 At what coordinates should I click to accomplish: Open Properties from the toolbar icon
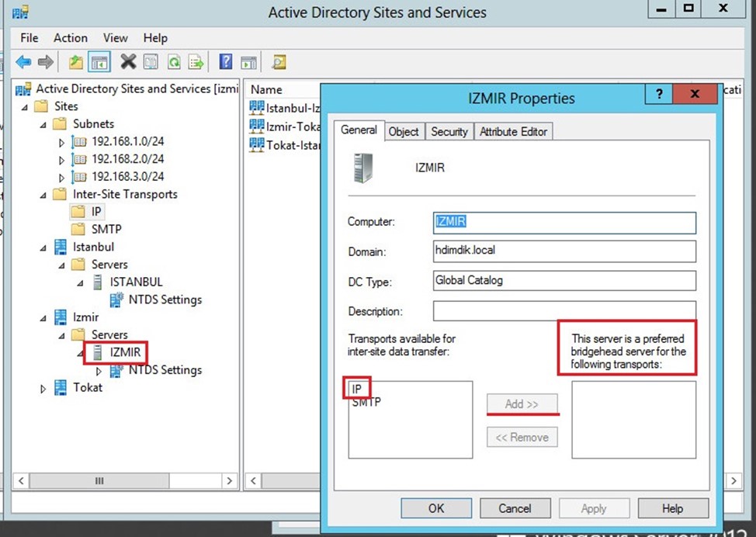coord(151,62)
